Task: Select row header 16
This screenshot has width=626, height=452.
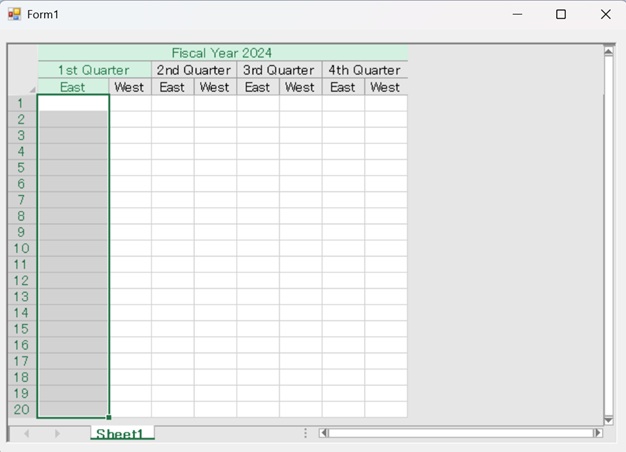Action: (22, 345)
